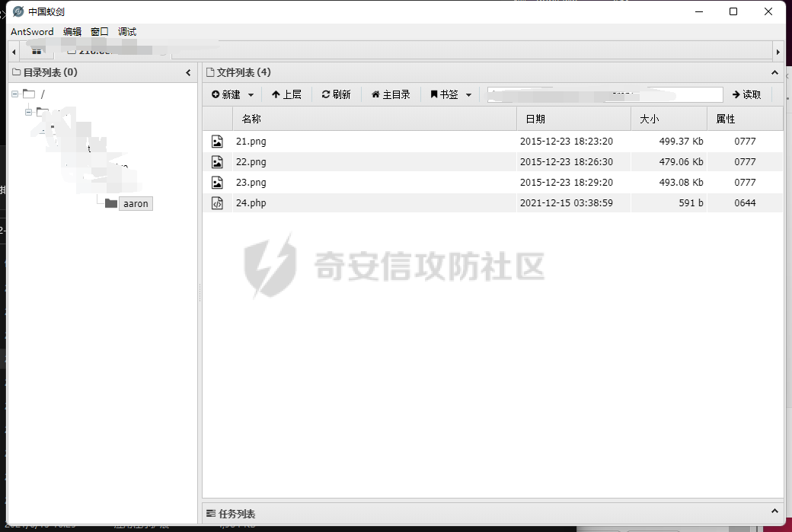Image resolution: width=792 pixels, height=532 pixels.
Task: Open the 调试 debug menu
Action: tap(126, 31)
